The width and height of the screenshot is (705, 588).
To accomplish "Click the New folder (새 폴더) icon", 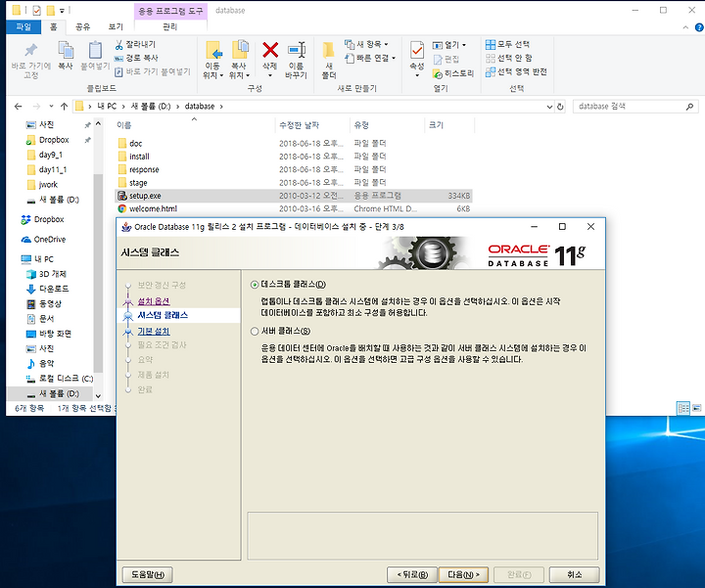I will pyautogui.click(x=329, y=50).
